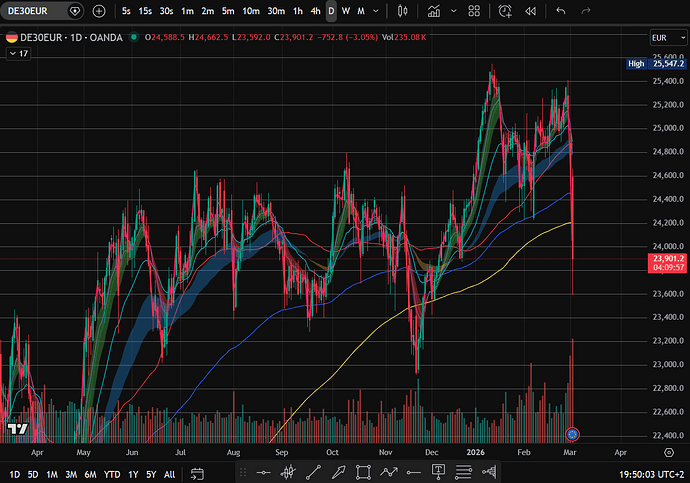Select the arrow drawing tool
The image size is (690, 483).
338,472
